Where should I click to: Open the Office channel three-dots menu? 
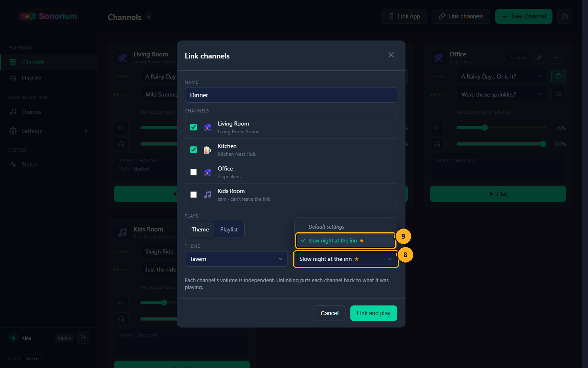[556, 57]
